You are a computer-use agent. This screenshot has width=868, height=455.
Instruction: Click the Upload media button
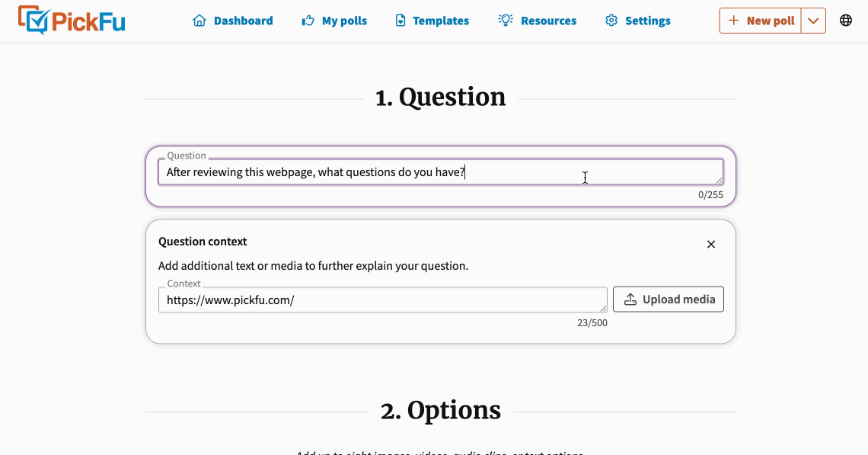pos(669,300)
